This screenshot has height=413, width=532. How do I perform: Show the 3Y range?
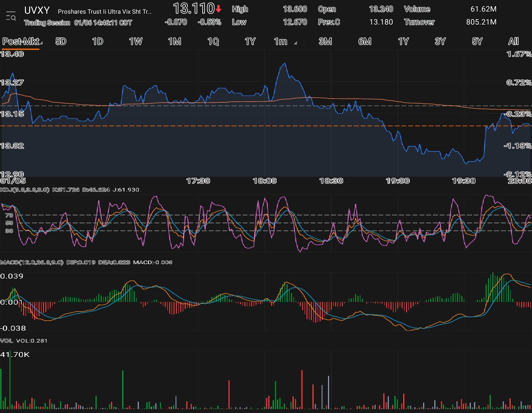440,41
